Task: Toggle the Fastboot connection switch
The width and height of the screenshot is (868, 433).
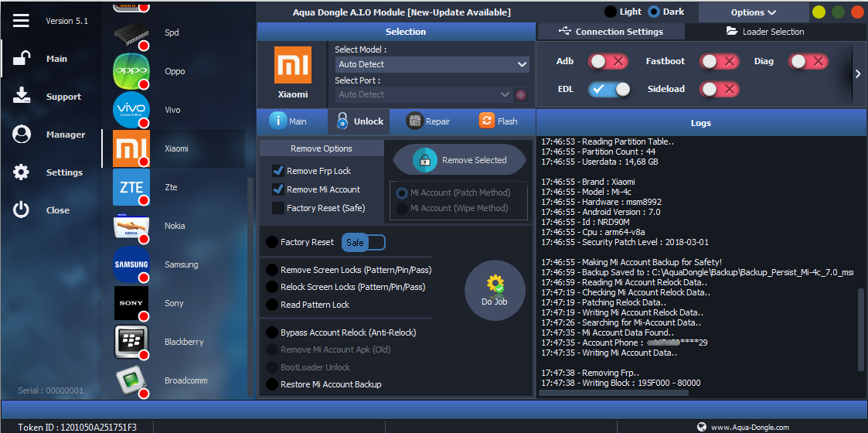Action: click(x=720, y=61)
